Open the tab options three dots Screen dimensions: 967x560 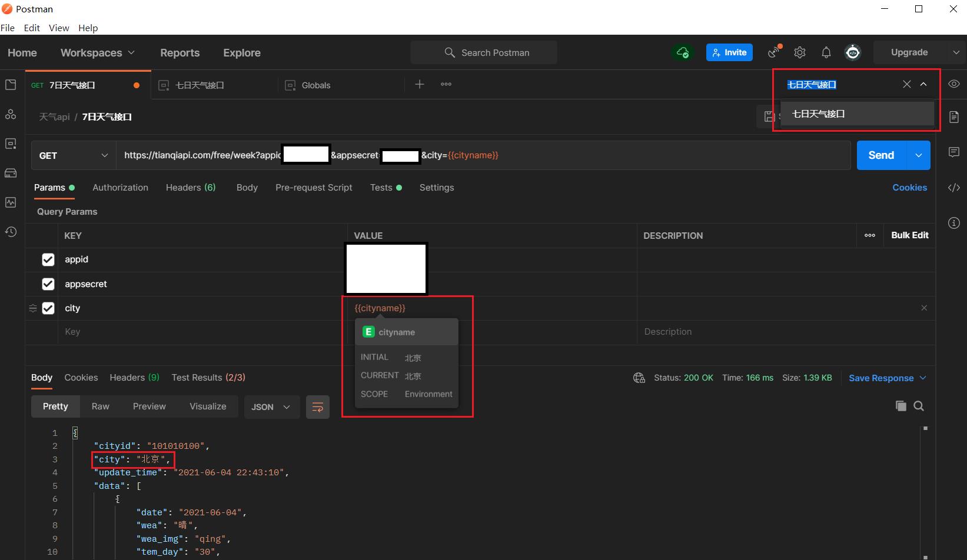tap(446, 84)
